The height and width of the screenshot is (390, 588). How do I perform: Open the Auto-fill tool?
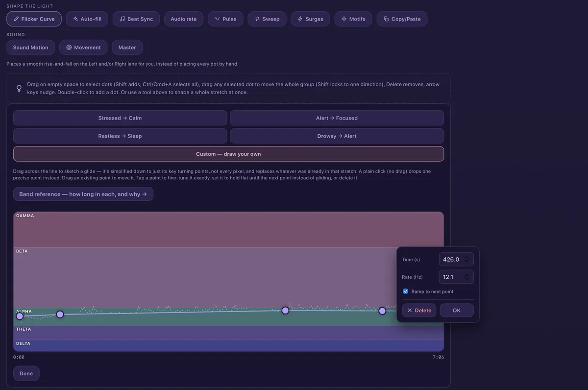(87, 19)
